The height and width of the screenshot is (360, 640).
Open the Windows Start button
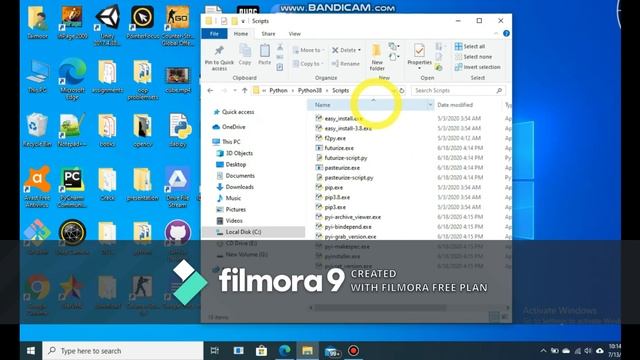[x=31, y=351]
